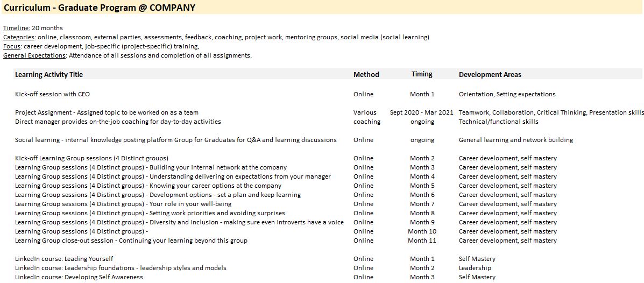Select the Kick-off session with CEO cell
Screen dimensions: 644x283
point(52,94)
